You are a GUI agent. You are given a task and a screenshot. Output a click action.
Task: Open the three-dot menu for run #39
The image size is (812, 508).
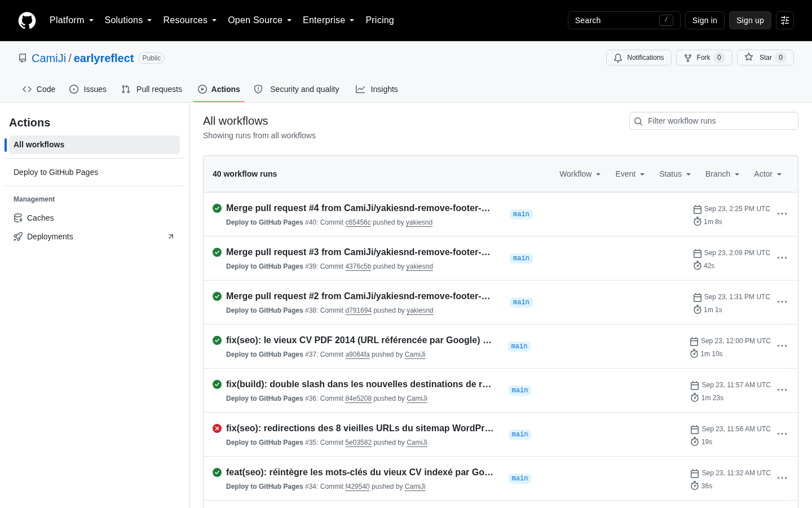[x=782, y=258]
